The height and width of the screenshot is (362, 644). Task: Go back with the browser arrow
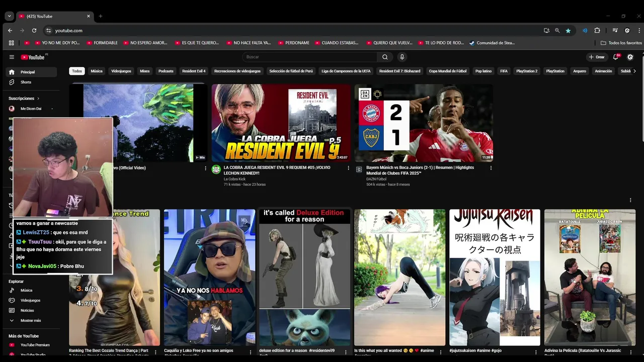pos(10,31)
